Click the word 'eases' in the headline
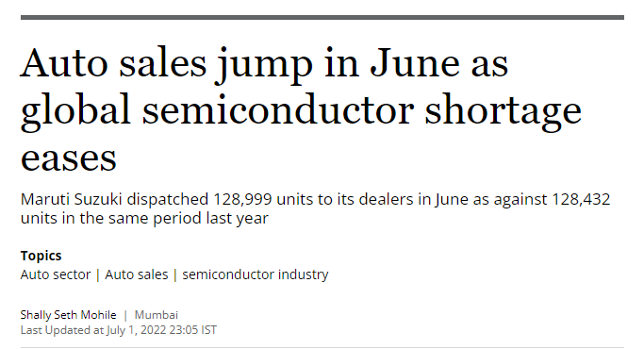Viewport: 644px width, 349px height. coord(69,158)
